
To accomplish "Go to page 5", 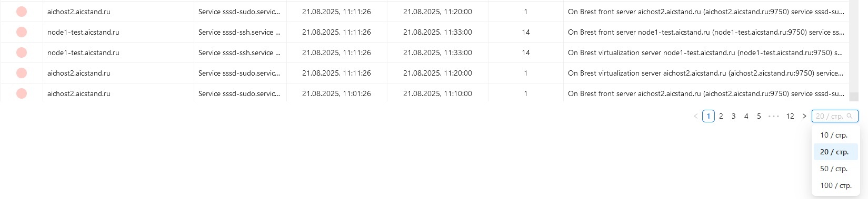I will [759, 116].
